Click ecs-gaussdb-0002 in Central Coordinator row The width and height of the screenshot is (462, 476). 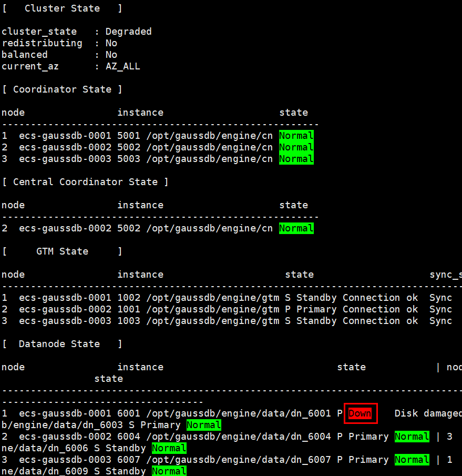[x=65, y=228]
